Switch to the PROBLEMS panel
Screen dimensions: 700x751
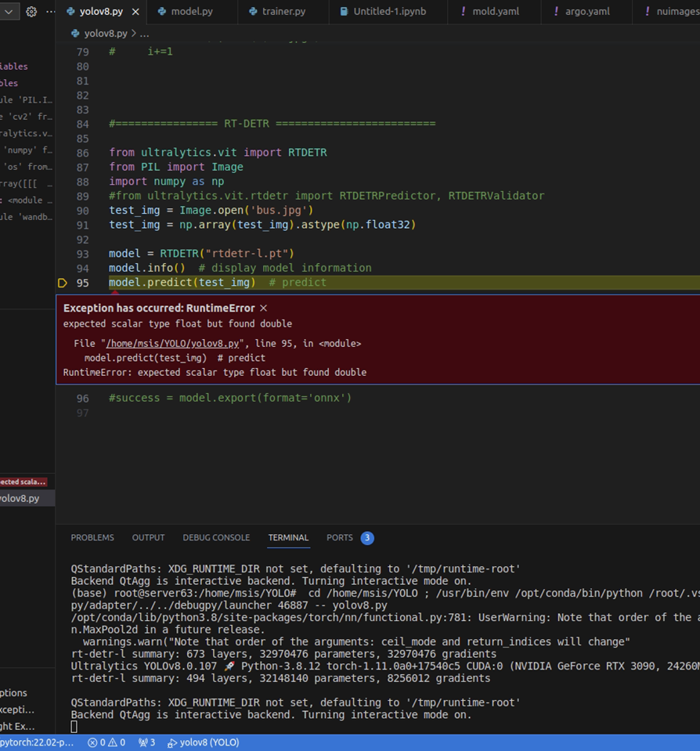pos(92,537)
